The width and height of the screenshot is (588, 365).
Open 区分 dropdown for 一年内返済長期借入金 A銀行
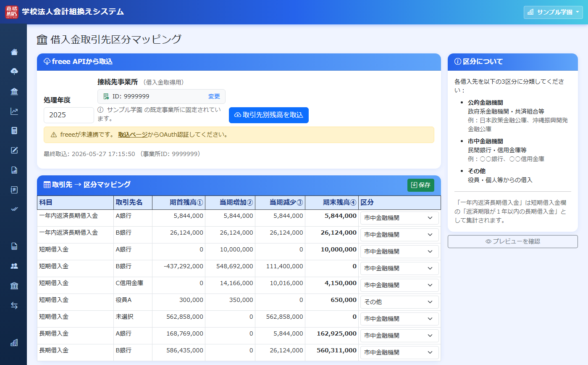coord(399,218)
